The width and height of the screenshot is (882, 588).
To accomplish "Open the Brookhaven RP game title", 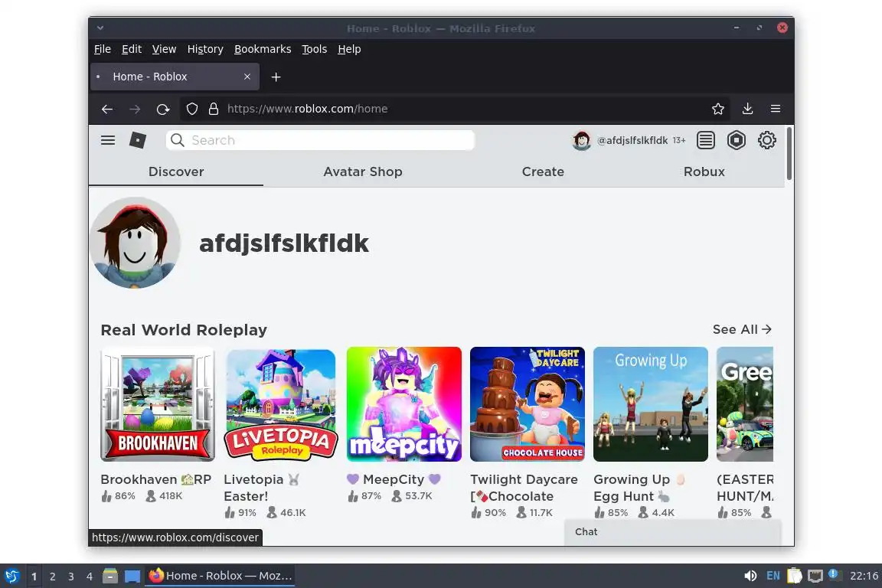I will [156, 479].
